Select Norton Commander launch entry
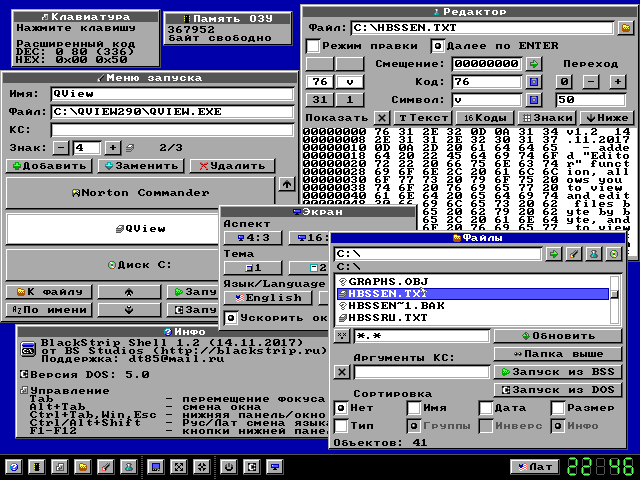The image size is (640, 480). pos(140,193)
